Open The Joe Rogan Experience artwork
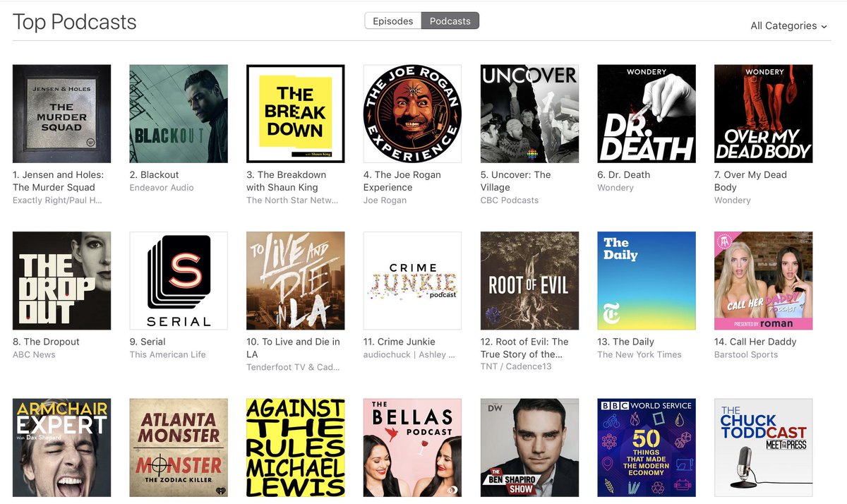The width and height of the screenshot is (847, 504). click(412, 114)
